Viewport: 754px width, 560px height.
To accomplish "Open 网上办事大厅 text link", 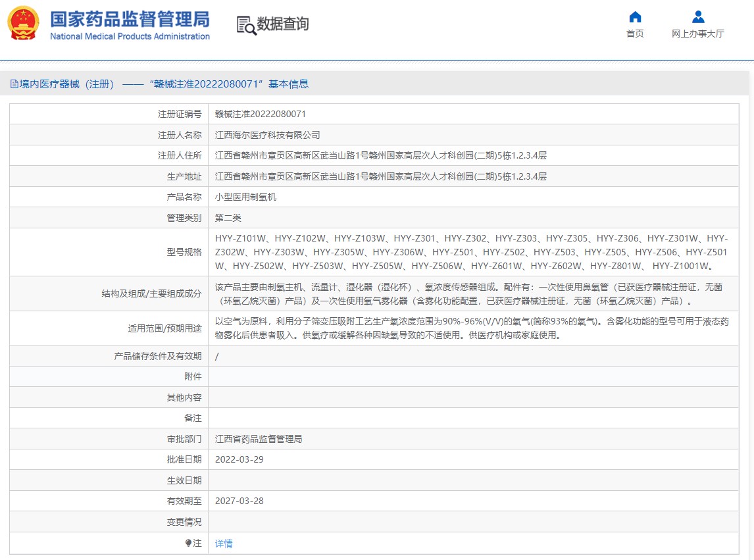I will (x=697, y=34).
